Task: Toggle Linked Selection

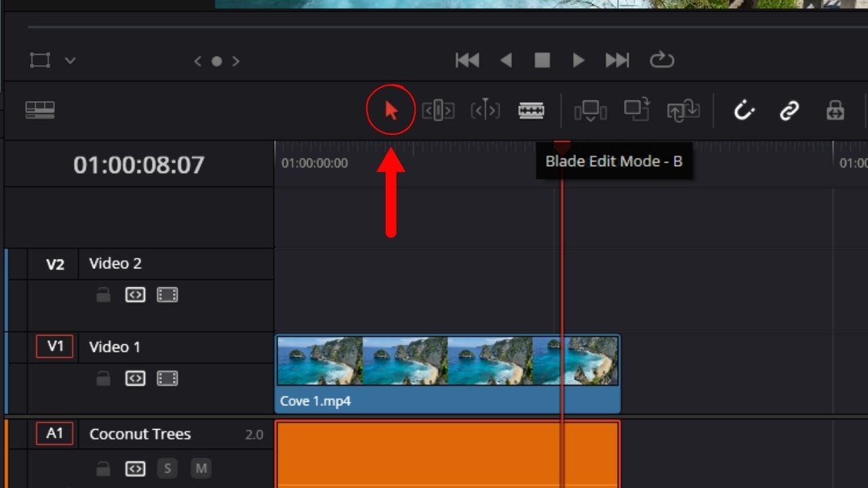Action: pos(789,110)
